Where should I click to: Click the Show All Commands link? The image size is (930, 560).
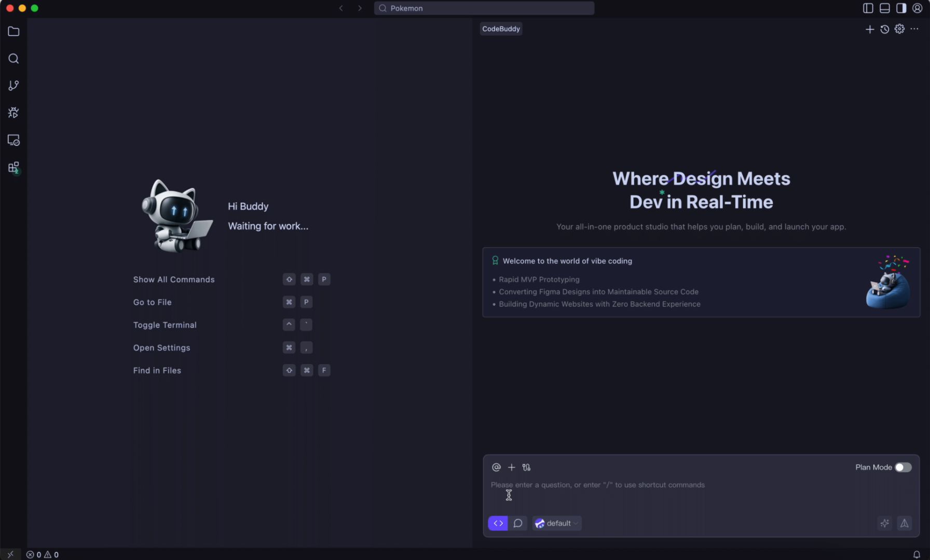174,279
